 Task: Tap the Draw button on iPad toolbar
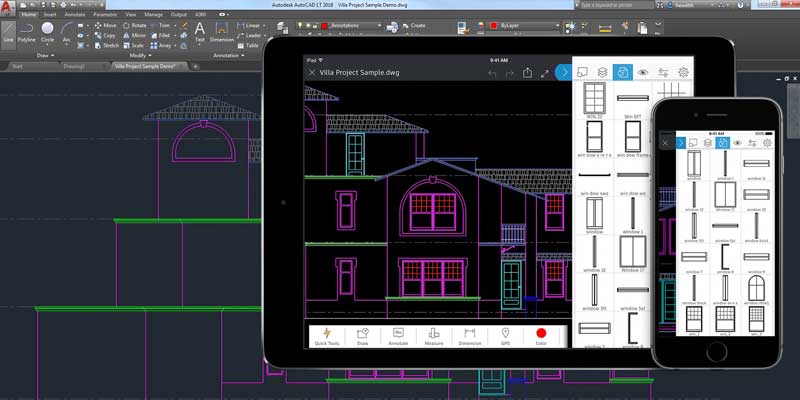tap(362, 337)
